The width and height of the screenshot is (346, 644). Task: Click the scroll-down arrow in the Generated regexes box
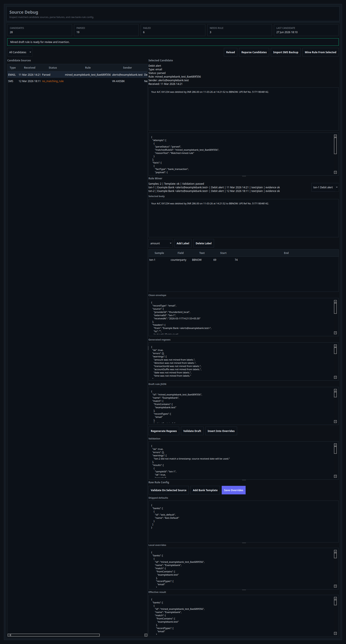click(335, 377)
